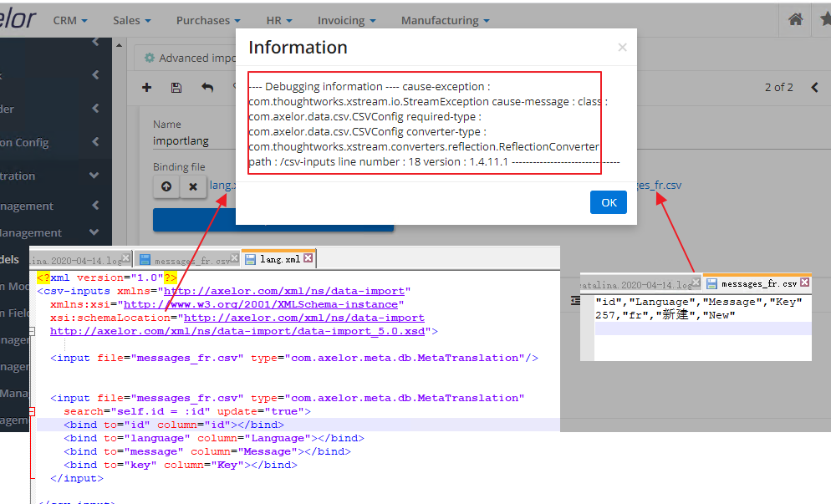Close the lang.xml editor tab
831x504 pixels.
(x=308, y=258)
